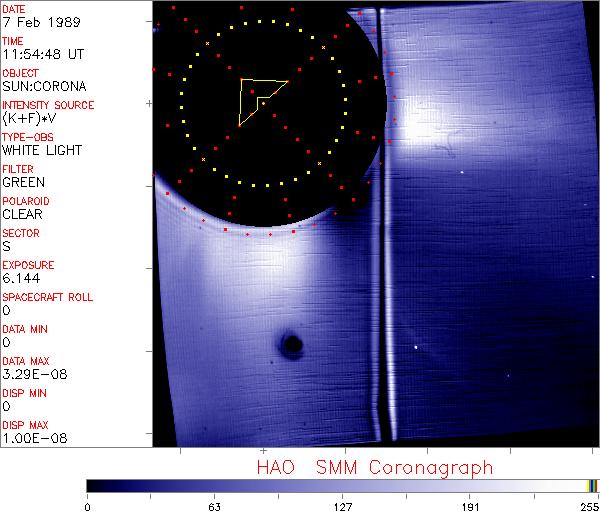The image size is (600, 512).
Task: Click the dark circular spot in the corona image
Action: point(292,346)
